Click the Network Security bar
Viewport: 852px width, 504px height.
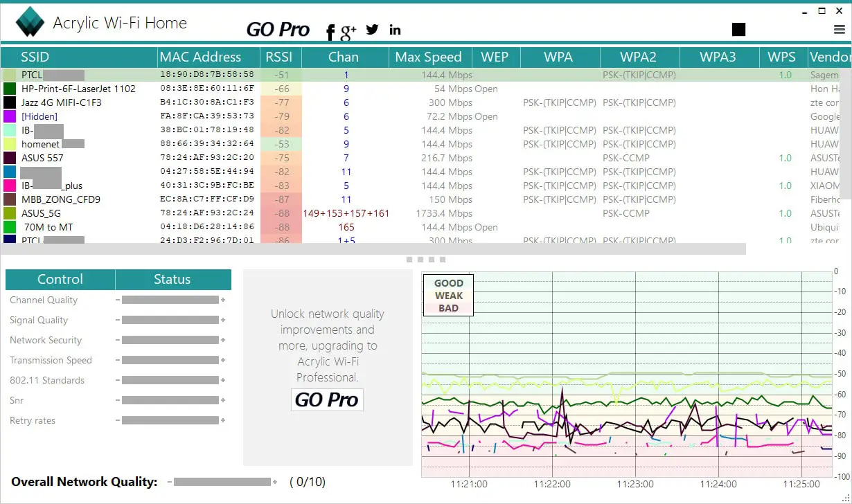170,340
